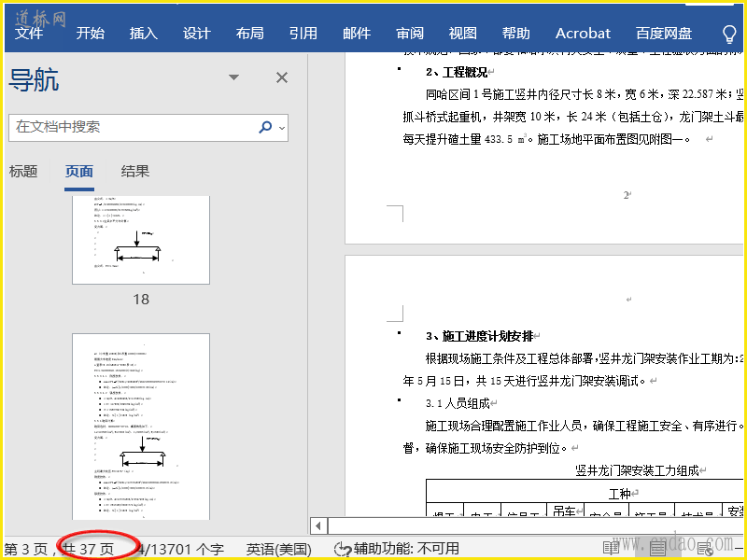747x560 pixels.
Task: Switch to Print Layout view icon
Action: coord(658,548)
